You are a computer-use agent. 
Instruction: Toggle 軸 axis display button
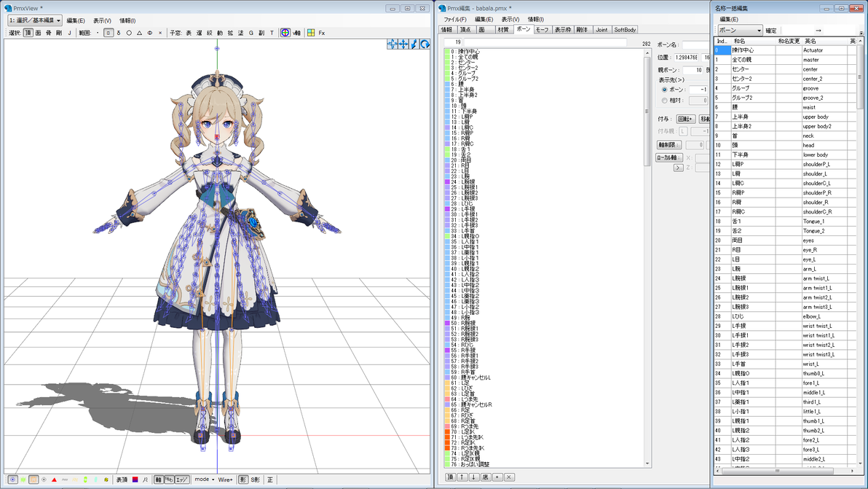pos(158,480)
